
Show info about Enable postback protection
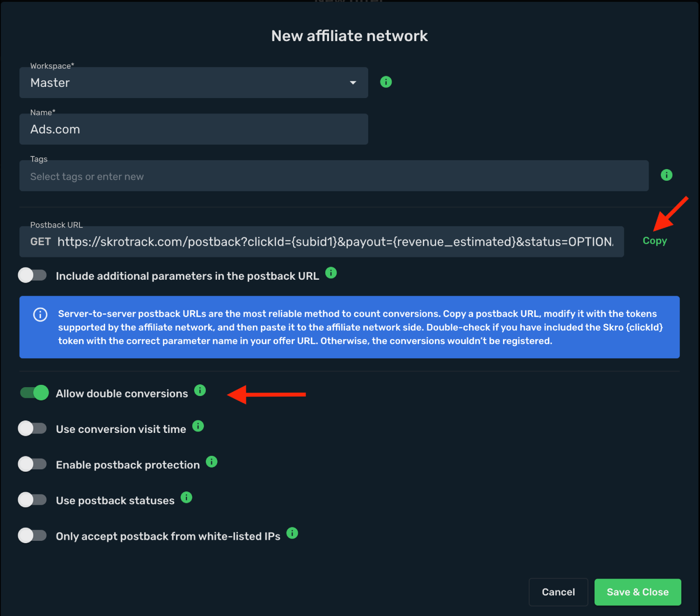click(211, 462)
